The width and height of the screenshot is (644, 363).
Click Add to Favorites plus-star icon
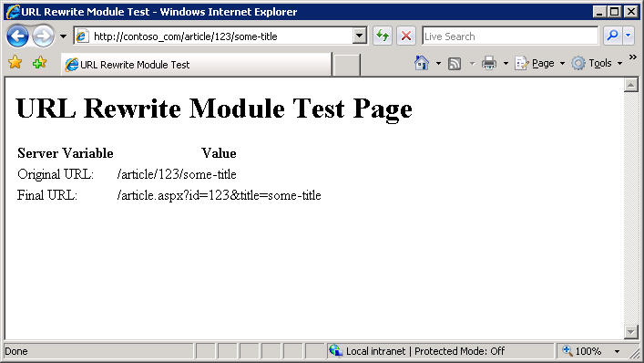coord(39,63)
